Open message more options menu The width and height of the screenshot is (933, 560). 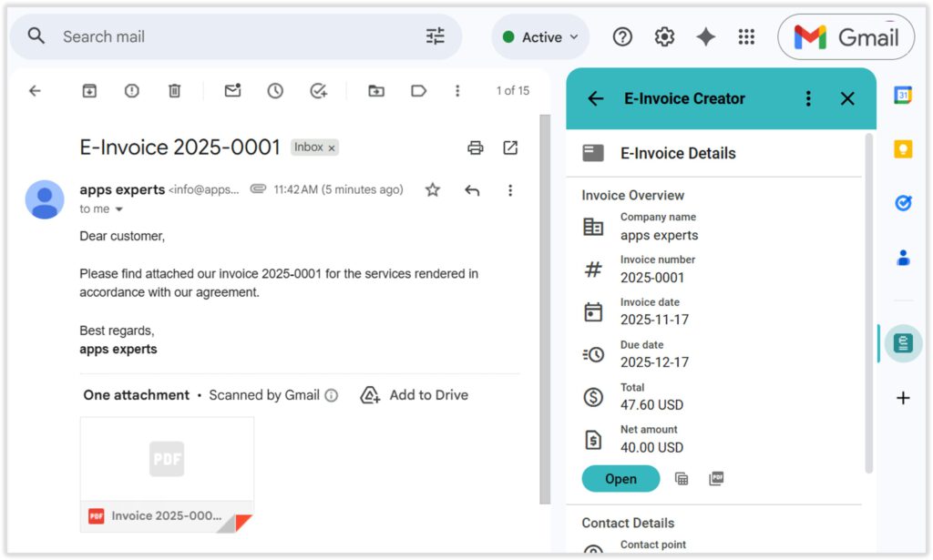(510, 190)
